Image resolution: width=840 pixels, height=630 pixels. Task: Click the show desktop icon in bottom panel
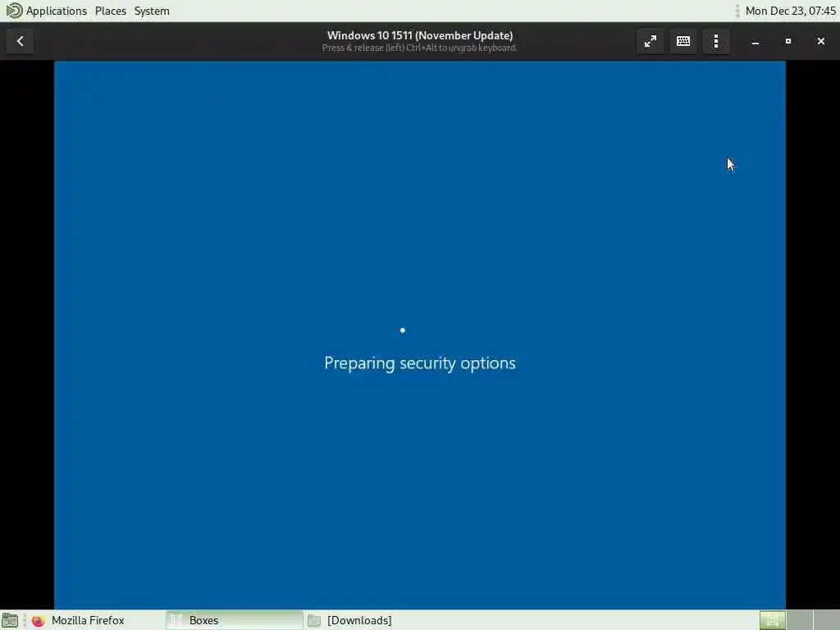pyautogui.click(x=10, y=620)
